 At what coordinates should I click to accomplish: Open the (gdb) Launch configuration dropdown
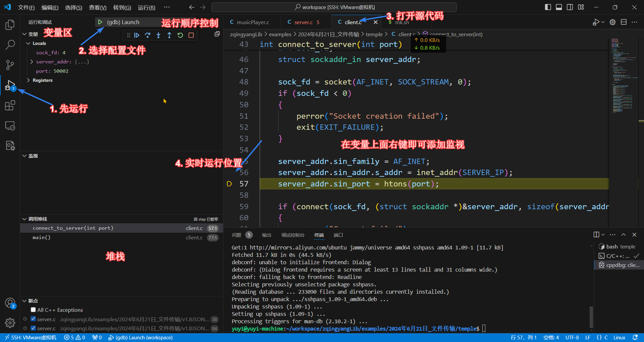click(x=123, y=22)
